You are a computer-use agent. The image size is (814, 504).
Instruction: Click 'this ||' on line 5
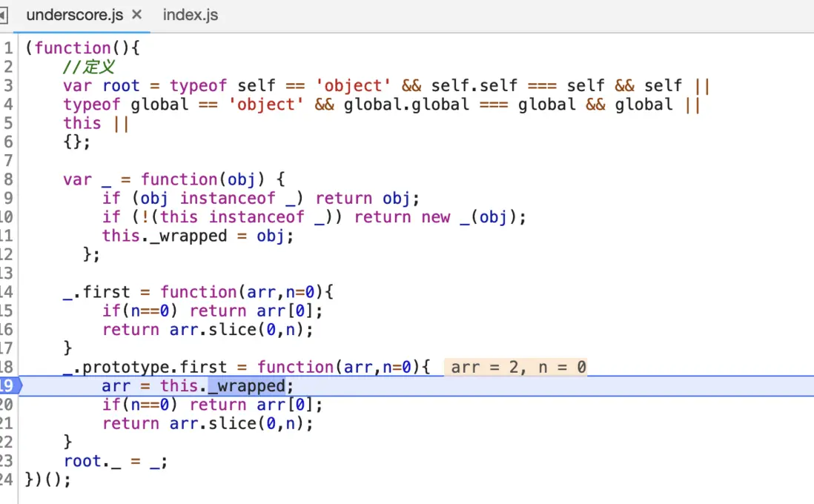pyautogui.click(x=96, y=124)
